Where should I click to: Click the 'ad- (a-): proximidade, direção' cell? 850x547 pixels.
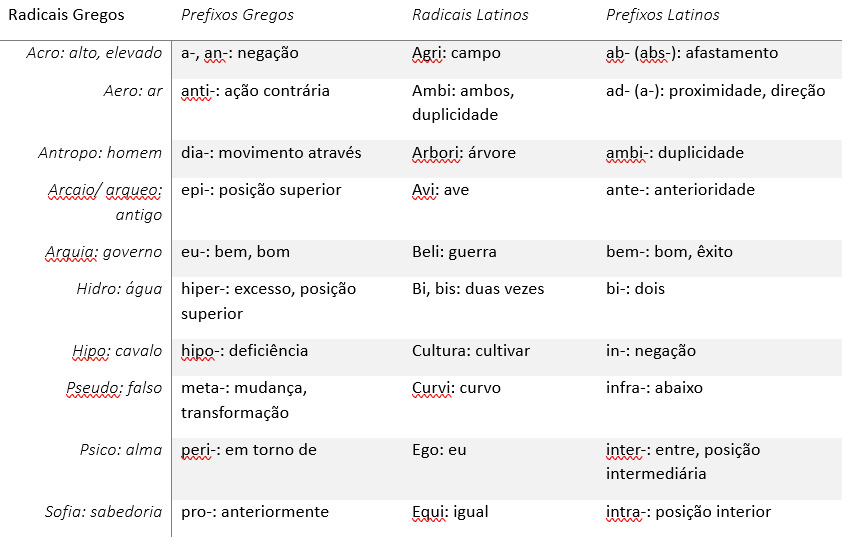(716, 91)
